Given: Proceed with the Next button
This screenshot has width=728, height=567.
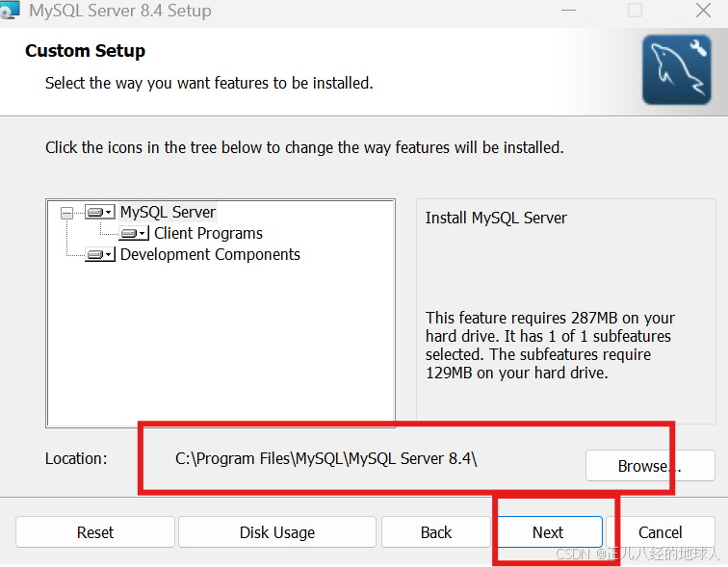Looking at the screenshot, I should coord(548,532).
